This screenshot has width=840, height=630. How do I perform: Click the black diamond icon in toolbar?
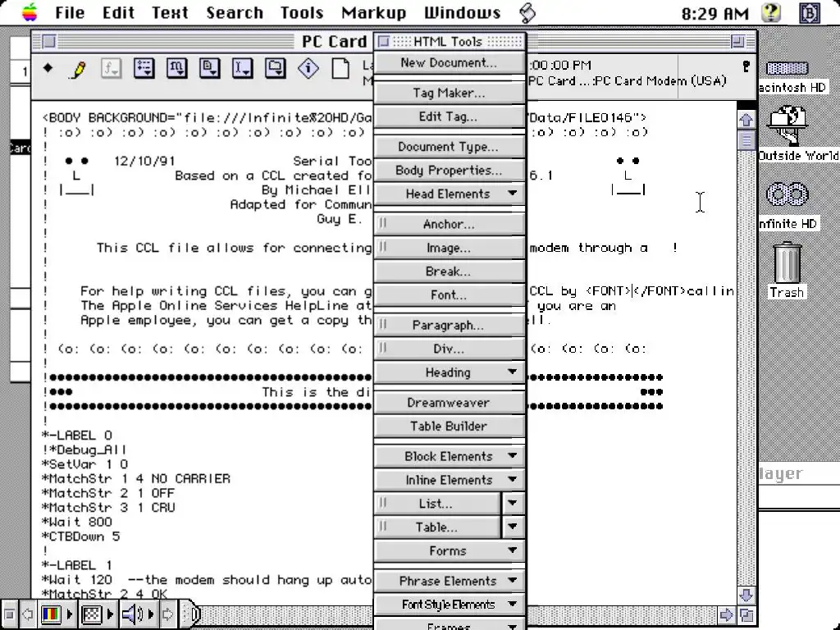pyautogui.click(x=48, y=67)
